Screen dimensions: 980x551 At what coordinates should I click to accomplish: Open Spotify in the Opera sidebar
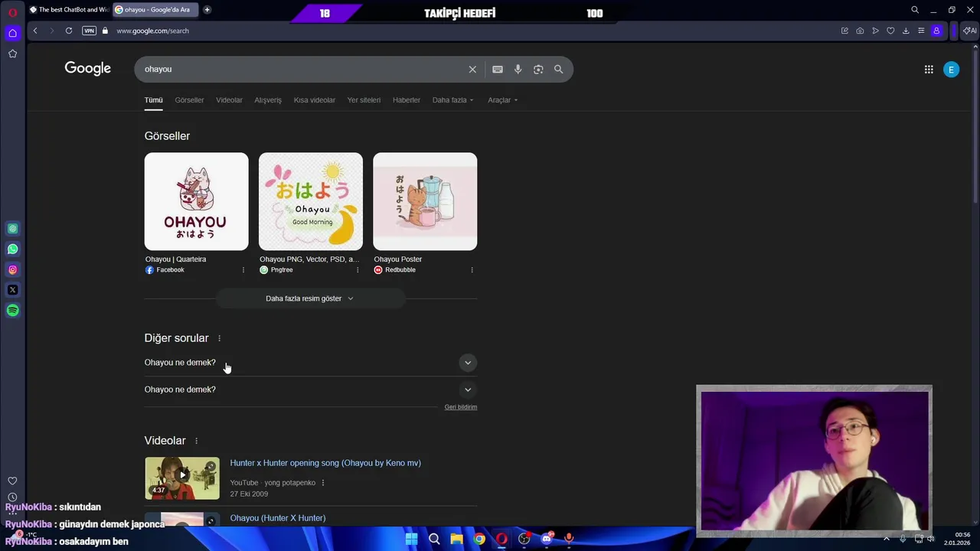pyautogui.click(x=12, y=311)
